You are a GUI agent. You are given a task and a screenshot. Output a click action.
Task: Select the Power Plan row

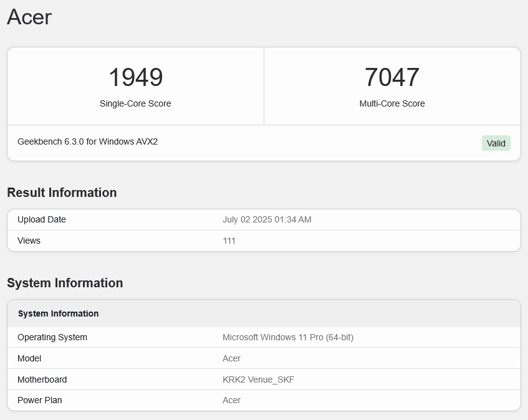tap(39, 400)
